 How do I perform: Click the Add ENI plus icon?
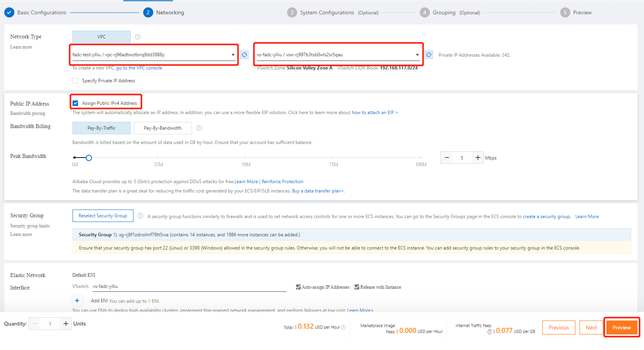pyautogui.click(x=77, y=300)
